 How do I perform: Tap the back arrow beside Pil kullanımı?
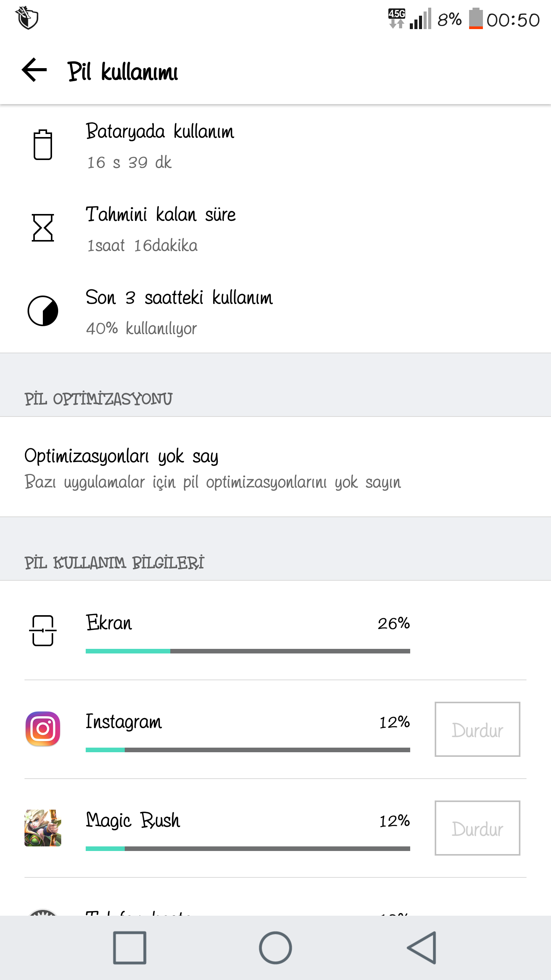(x=34, y=70)
